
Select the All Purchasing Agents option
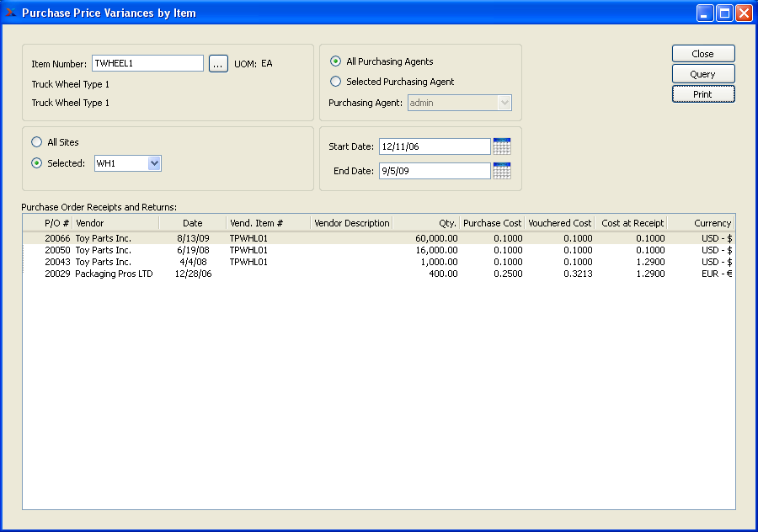(x=336, y=61)
